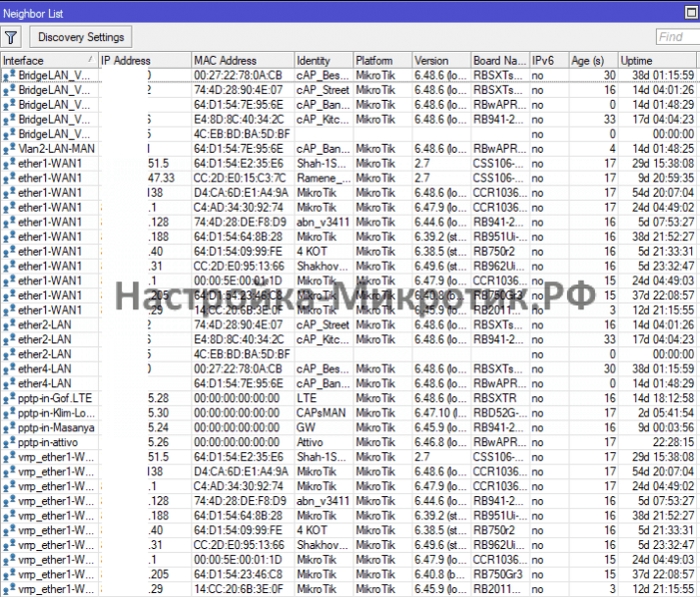Click IP address cell ending '5.24'
Screen dimensions: 700x597
159,428
